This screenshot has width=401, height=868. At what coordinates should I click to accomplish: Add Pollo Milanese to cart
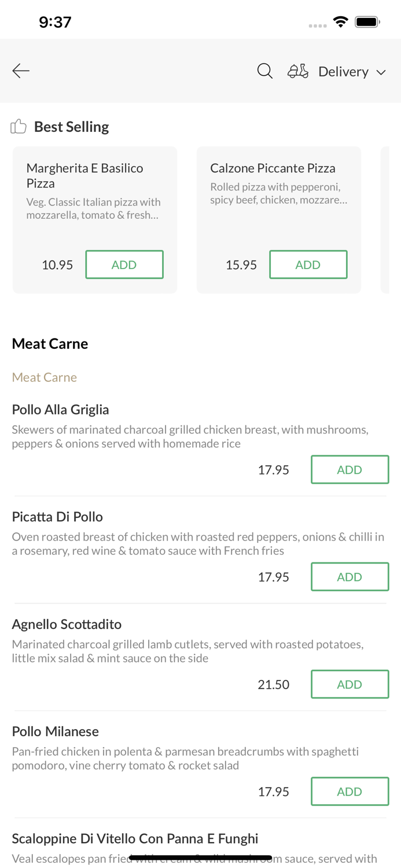pos(350,792)
